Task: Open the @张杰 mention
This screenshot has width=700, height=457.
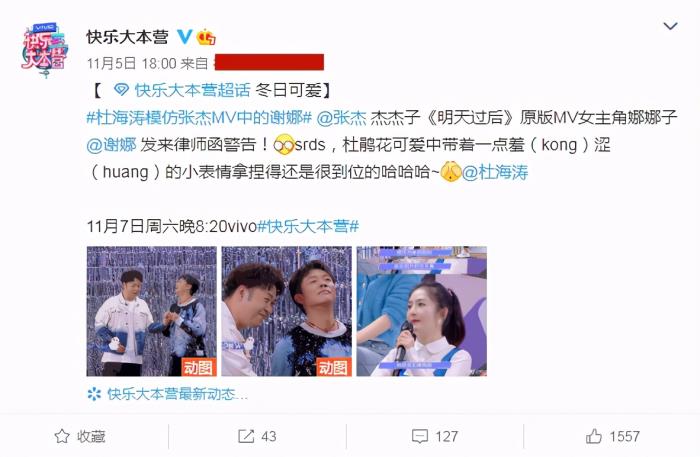Action: (341, 118)
